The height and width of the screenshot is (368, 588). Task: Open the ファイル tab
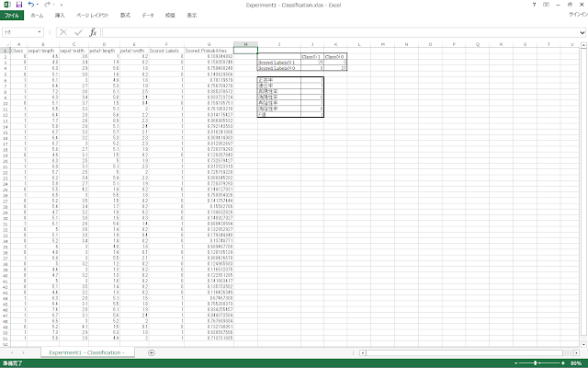point(12,16)
